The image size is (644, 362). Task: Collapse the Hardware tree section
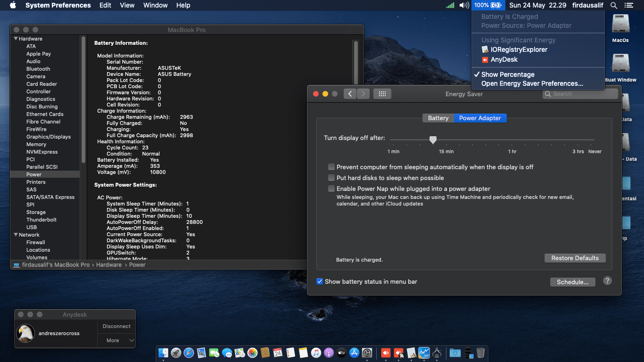(16, 39)
